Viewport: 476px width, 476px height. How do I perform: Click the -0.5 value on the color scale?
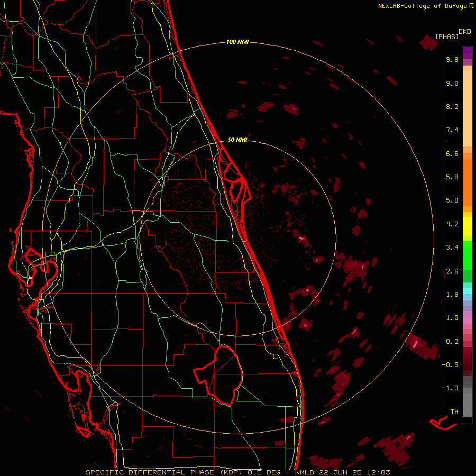(x=450, y=365)
